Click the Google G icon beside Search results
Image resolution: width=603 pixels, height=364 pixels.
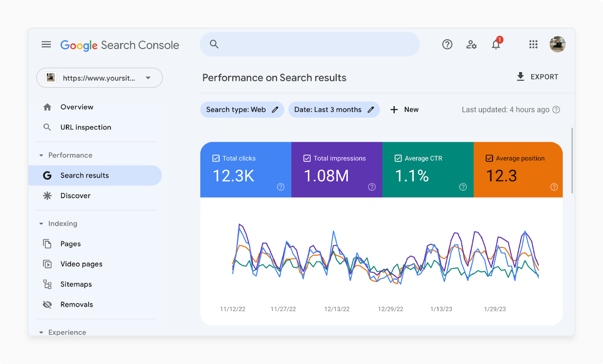pos(47,175)
